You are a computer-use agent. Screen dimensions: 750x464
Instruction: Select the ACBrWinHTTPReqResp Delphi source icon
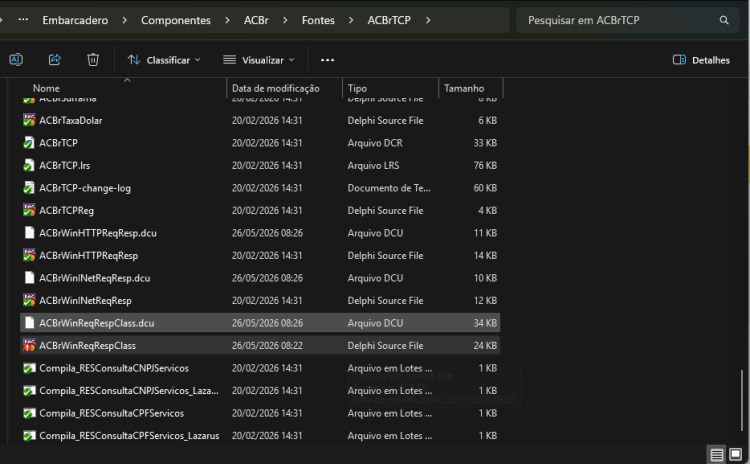[x=29, y=255]
